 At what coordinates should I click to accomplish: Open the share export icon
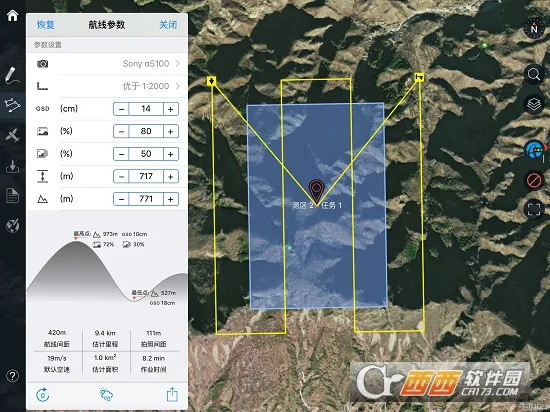[x=172, y=394]
